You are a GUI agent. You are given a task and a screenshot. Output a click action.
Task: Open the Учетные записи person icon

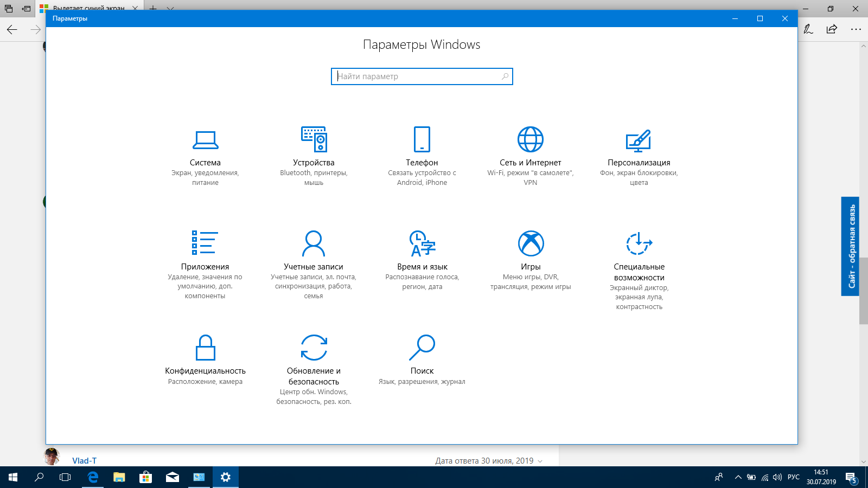tap(314, 243)
